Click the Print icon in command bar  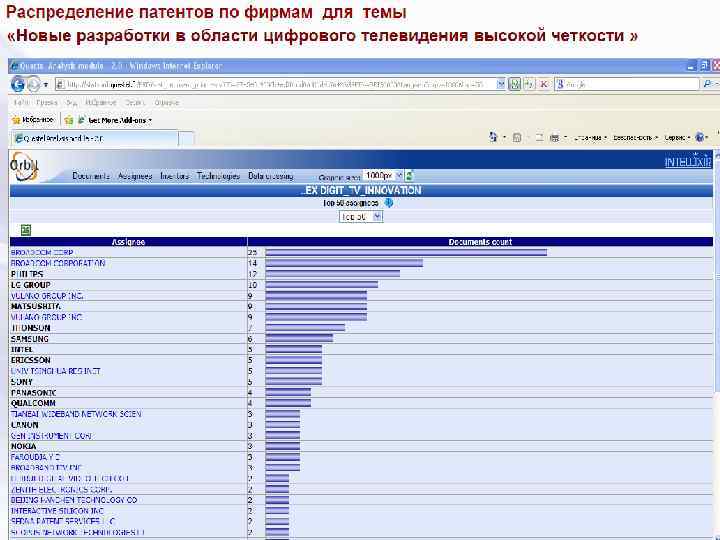pos(555,138)
